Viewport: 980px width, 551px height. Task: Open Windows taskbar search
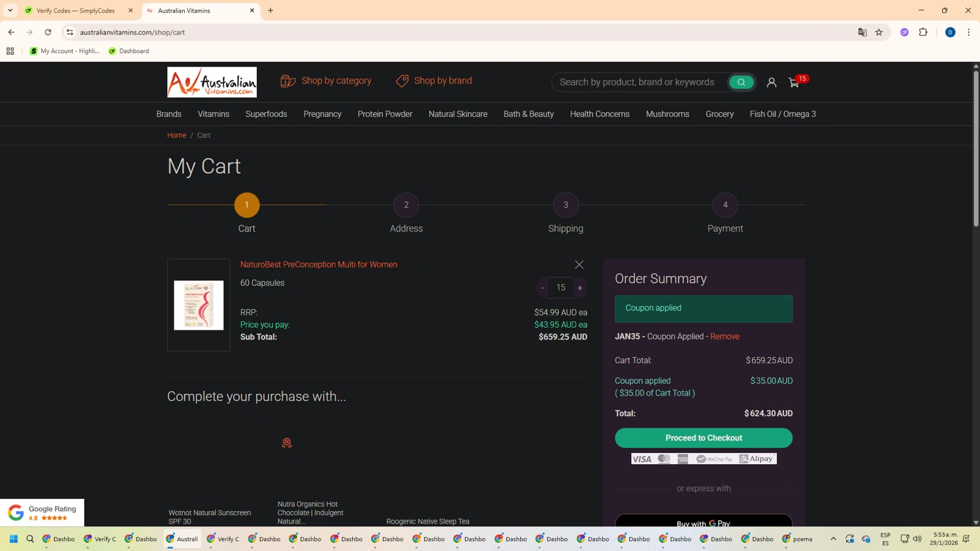pos(30,539)
